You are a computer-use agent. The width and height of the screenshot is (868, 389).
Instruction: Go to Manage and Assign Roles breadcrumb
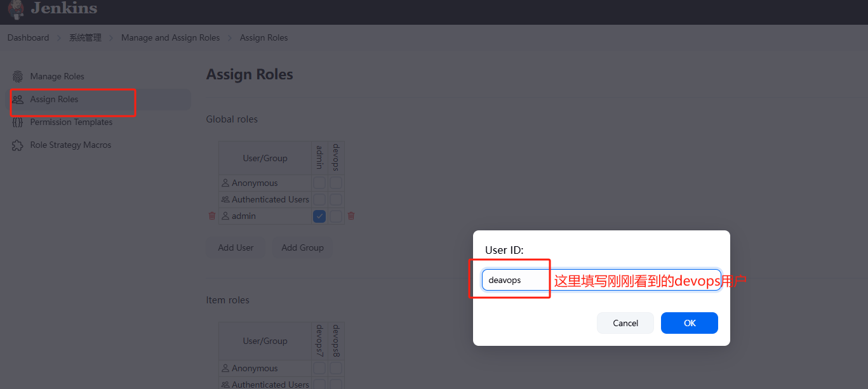pyautogui.click(x=170, y=37)
